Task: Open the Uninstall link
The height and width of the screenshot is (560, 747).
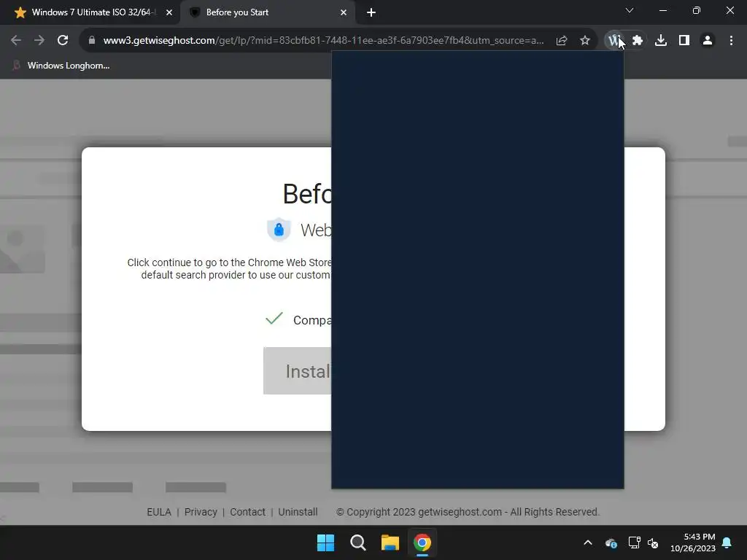Action: tap(298, 512)
